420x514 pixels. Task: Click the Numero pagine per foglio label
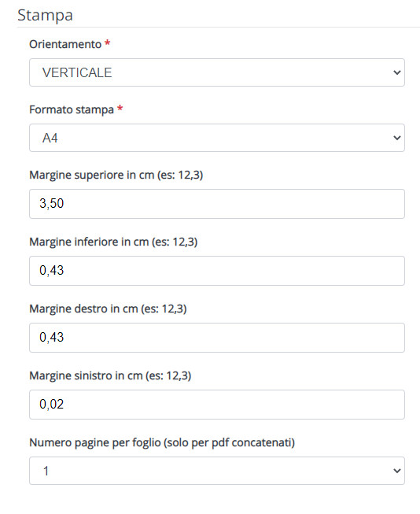click(162, 442)
